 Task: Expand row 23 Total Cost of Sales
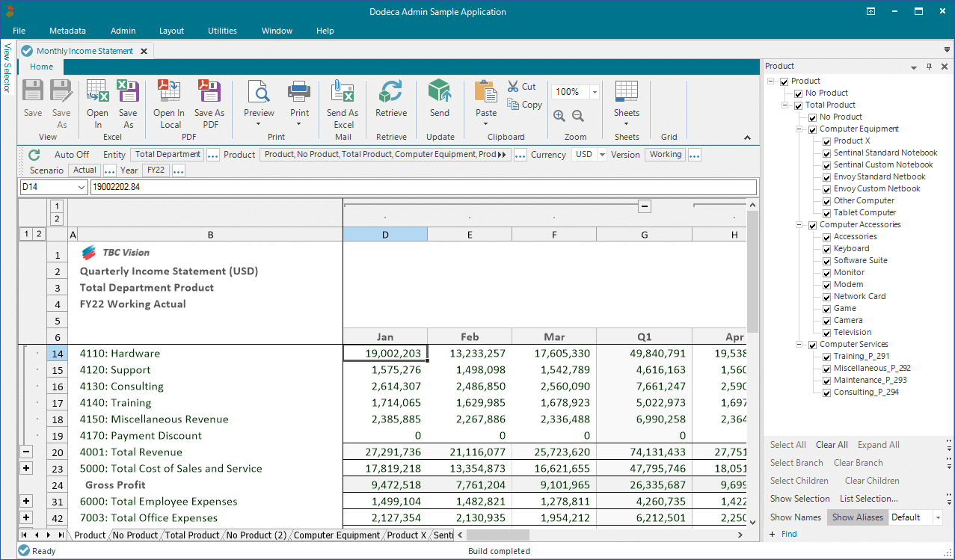pyautogui.click(x=26, y=469)
